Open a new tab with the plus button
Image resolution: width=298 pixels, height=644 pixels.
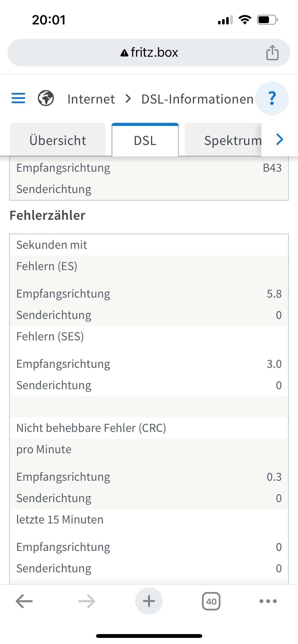(x=149, y=601)
